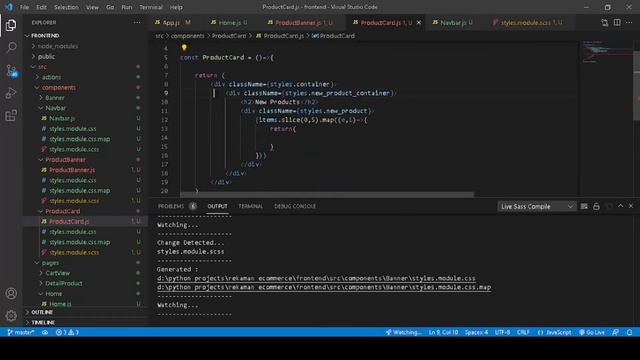The height and width of the screenshot is (360, 640).
Task: Open the Manage gear icon
Action: click(11, 315)
